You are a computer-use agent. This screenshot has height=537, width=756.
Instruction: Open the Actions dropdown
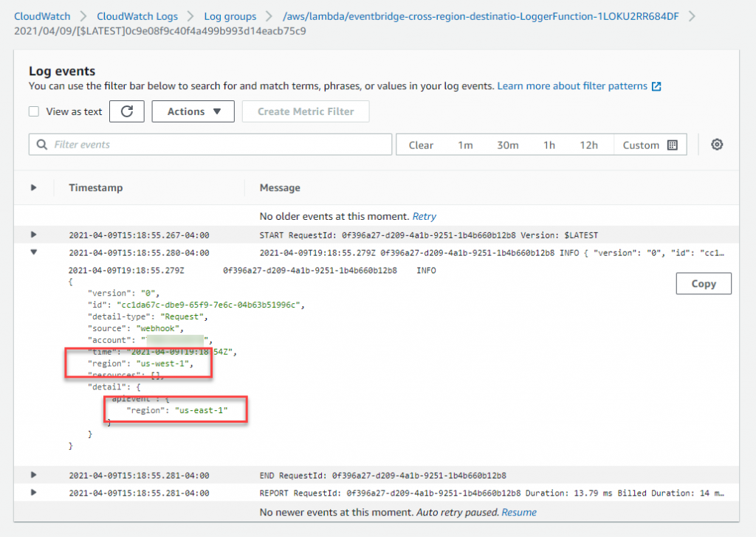pos(193,111)
